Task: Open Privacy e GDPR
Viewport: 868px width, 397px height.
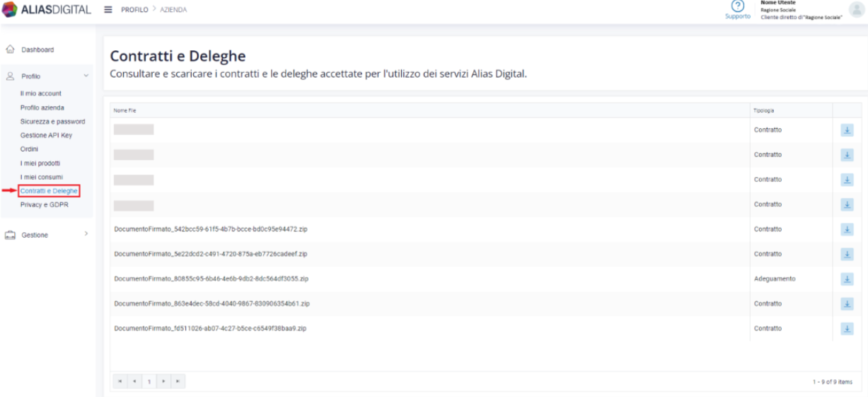Action: [x=45, y=205]
